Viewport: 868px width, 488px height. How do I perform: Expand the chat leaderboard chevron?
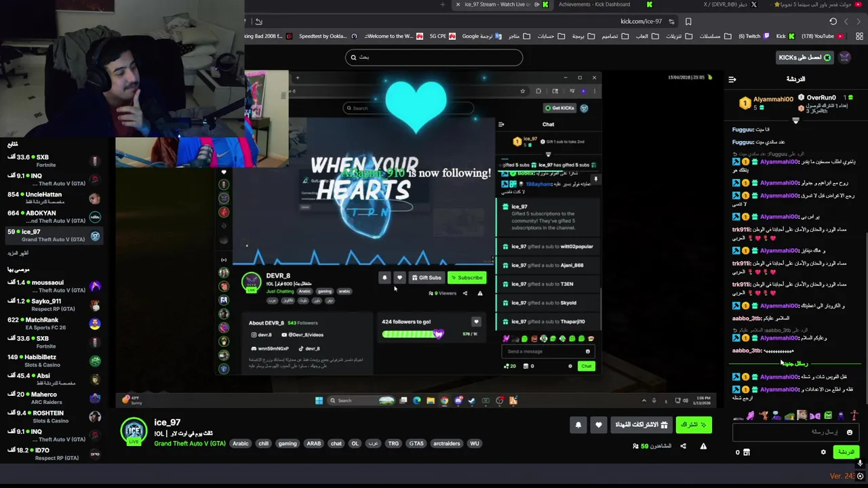click(x=795, y=121)
